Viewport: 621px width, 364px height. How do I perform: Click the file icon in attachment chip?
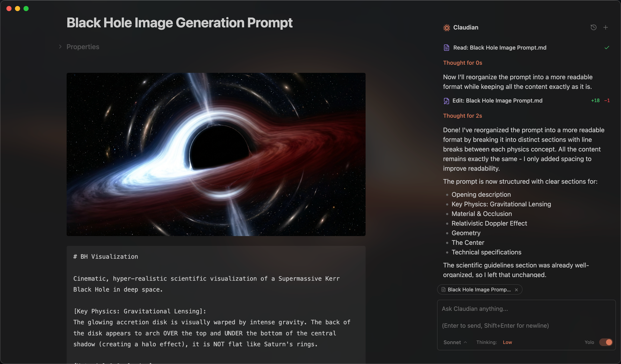[444, 290]
